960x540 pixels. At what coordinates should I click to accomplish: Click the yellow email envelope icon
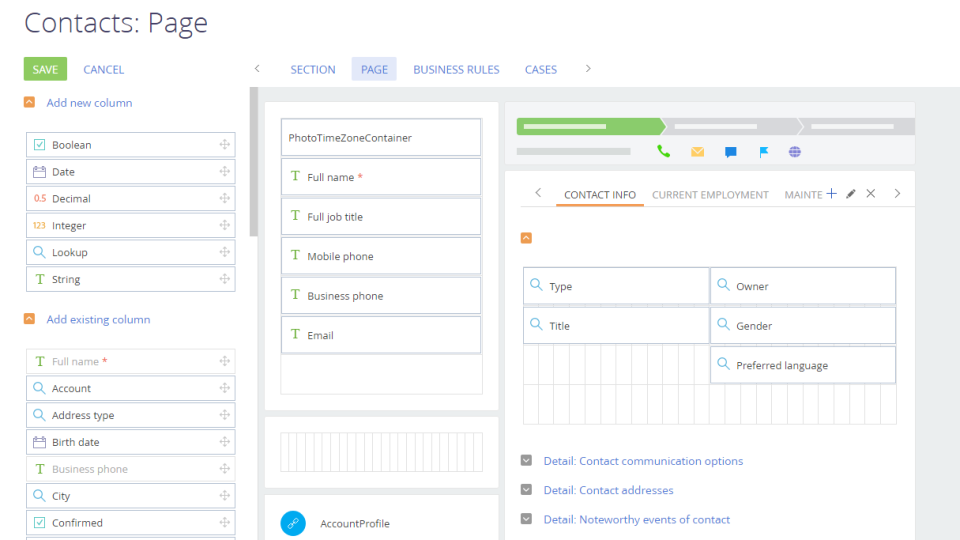tap(697, 152)
